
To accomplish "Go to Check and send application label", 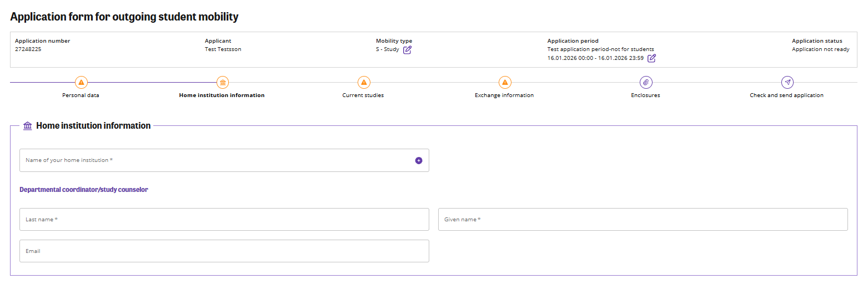I will click(786, 95).
